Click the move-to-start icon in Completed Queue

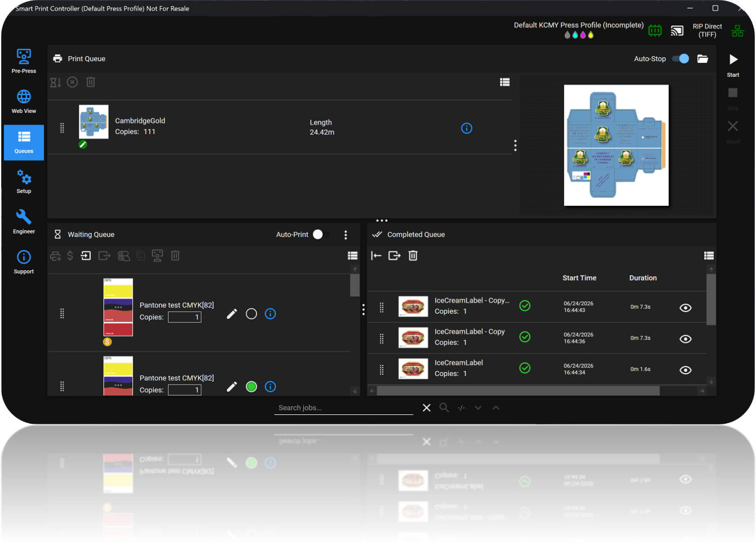[x=376, y=256]
